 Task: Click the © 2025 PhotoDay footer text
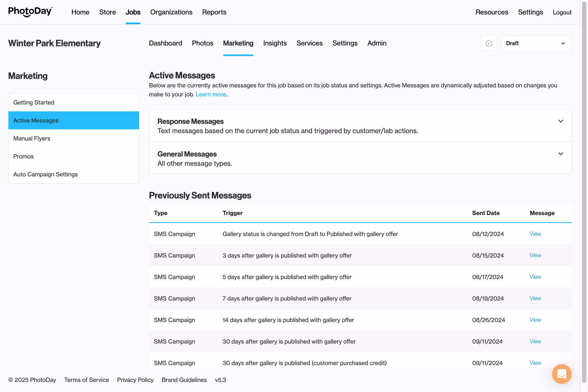click(x=32, y=380)
